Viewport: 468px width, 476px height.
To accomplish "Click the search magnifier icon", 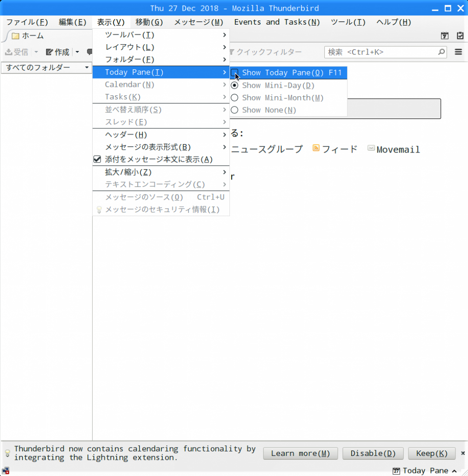I will 441,52.
